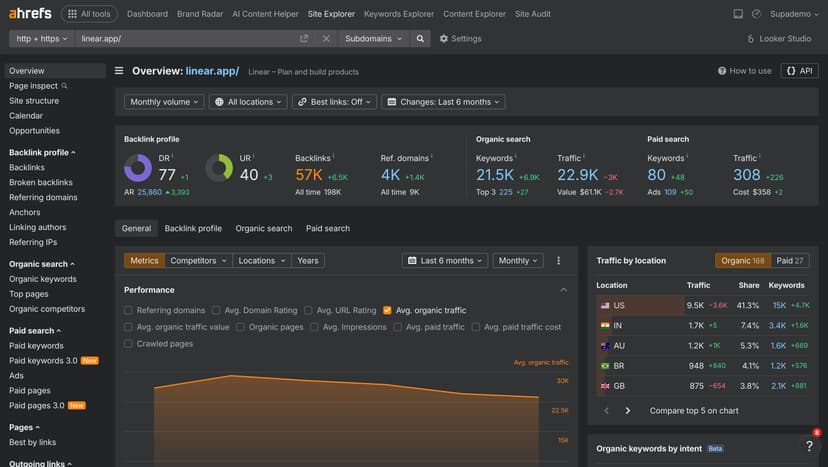Click New badge on Paid keywords 3.0
The width and height of the screenshot is (828, 467).
[89, 361]
